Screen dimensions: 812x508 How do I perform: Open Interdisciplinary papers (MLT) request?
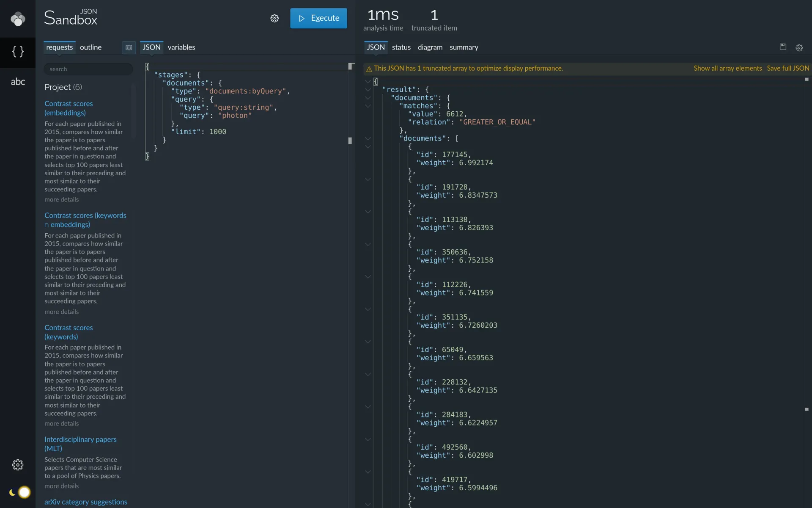click(80, 444)
